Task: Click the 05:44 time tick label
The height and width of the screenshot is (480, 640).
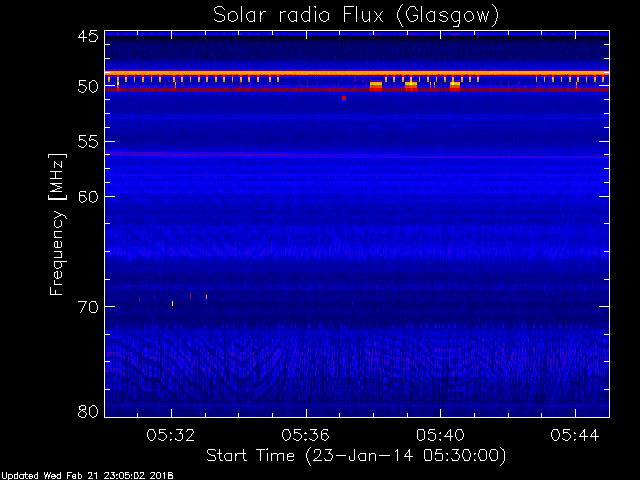Action: 575,435
